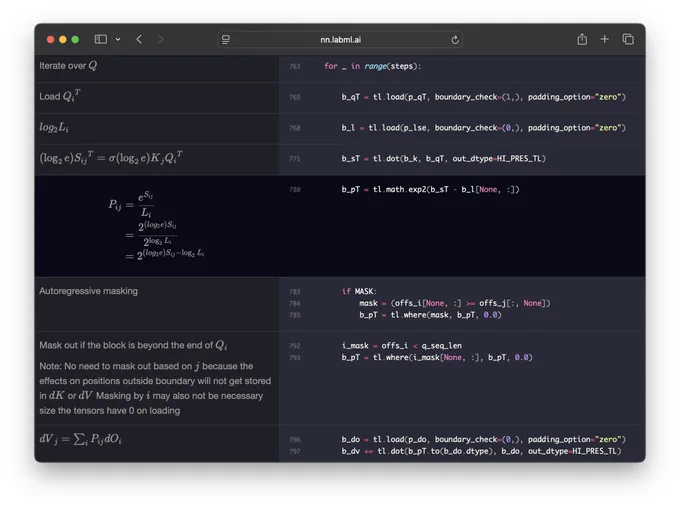
Task: Close the Safari window
Action: tap(50, 39)
